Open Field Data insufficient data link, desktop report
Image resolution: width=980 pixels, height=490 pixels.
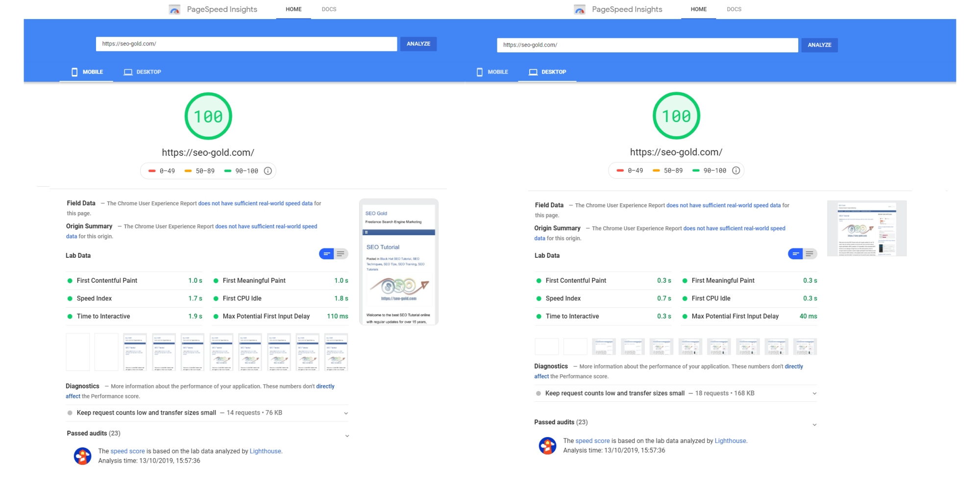click(x=723, y=205)
